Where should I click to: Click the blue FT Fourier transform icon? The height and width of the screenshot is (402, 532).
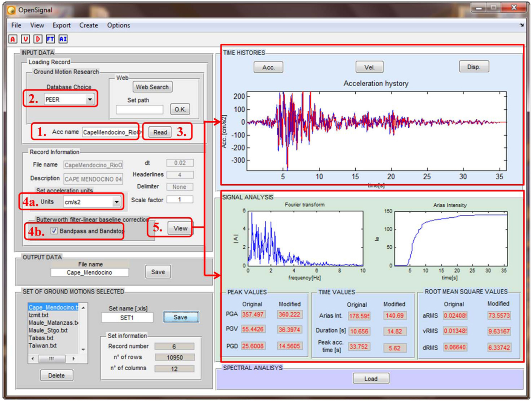[x=50, y=39]
